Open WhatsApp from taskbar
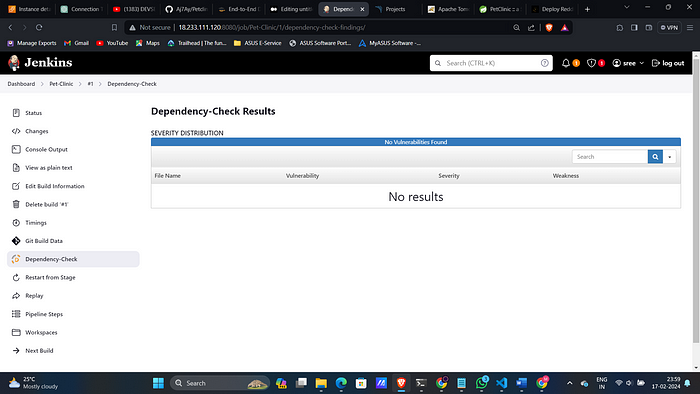 pos(481,383)
